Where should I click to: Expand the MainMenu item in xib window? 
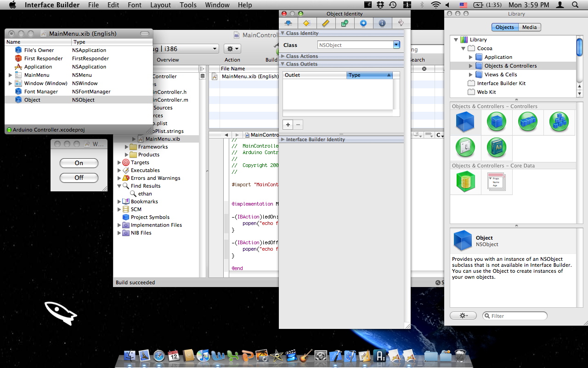click(11, 75)
